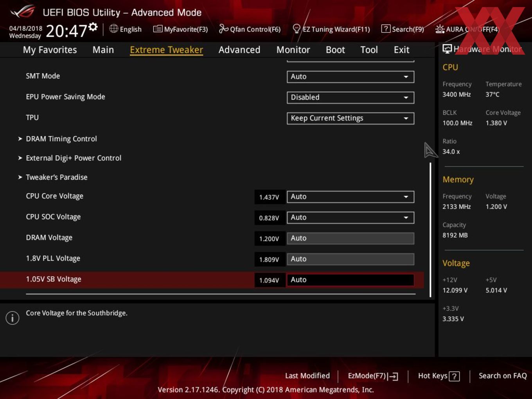
Task: Open the CPU SOC Voltage dropdown
Action: (350, 217)
